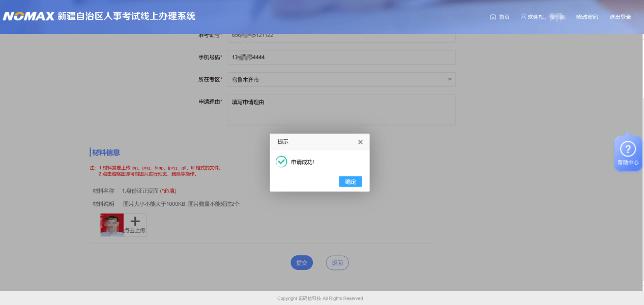Click the user avatar icon beside 欢迎您
The width and height of the screenshot is (644, 305).
point(523,17)
